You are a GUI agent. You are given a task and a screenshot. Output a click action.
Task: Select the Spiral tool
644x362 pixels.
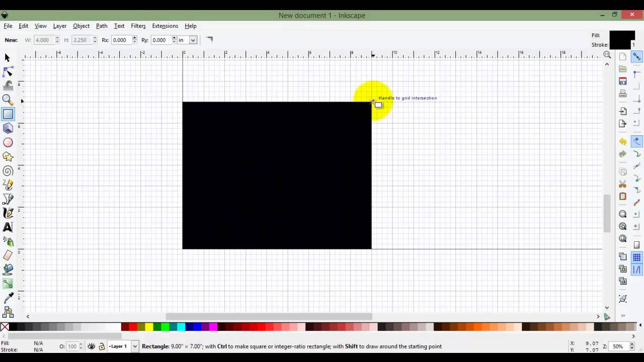coord(8,171)
